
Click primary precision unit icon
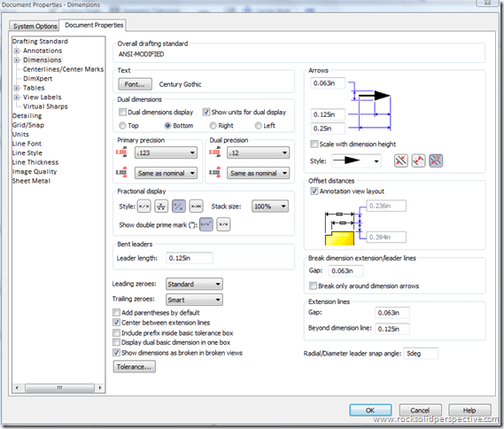(x=121, y=152)
